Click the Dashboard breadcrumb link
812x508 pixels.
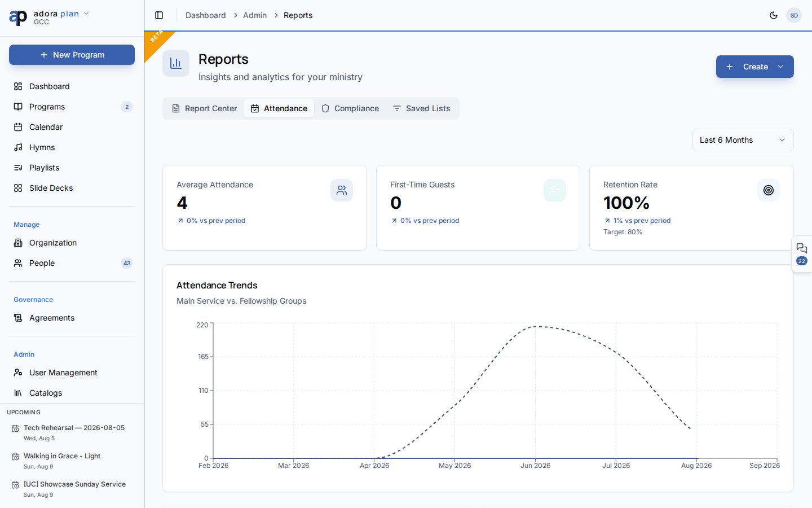pyautogui.click(x=205, y=15)
